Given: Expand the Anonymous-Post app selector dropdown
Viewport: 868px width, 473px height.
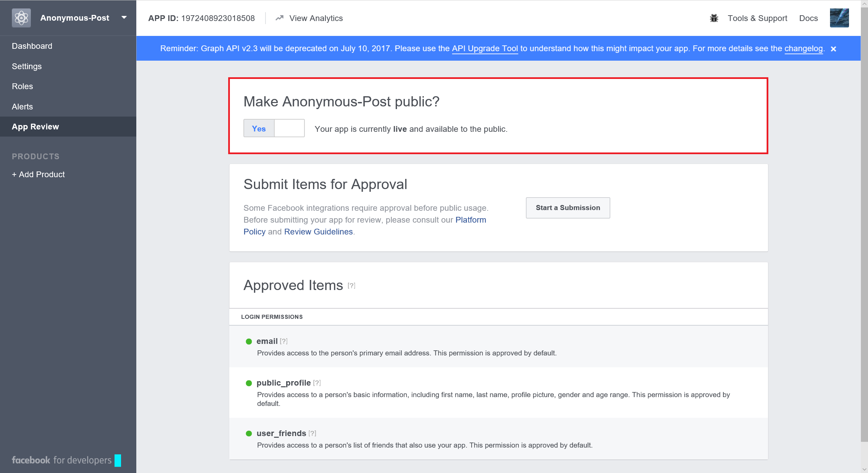Looking at the screenshot, I should coord(124,18).
